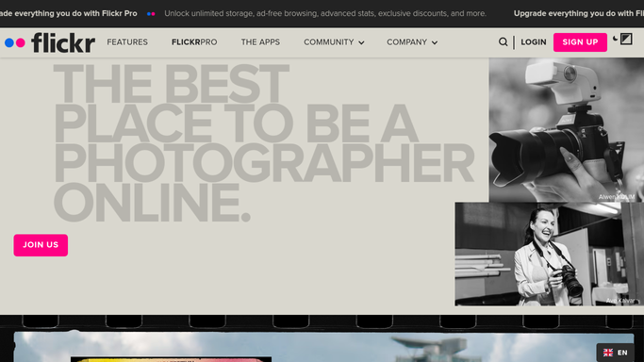Click the Flickr logo in the header
Viewport: 644px width, 362px height.
50,42
